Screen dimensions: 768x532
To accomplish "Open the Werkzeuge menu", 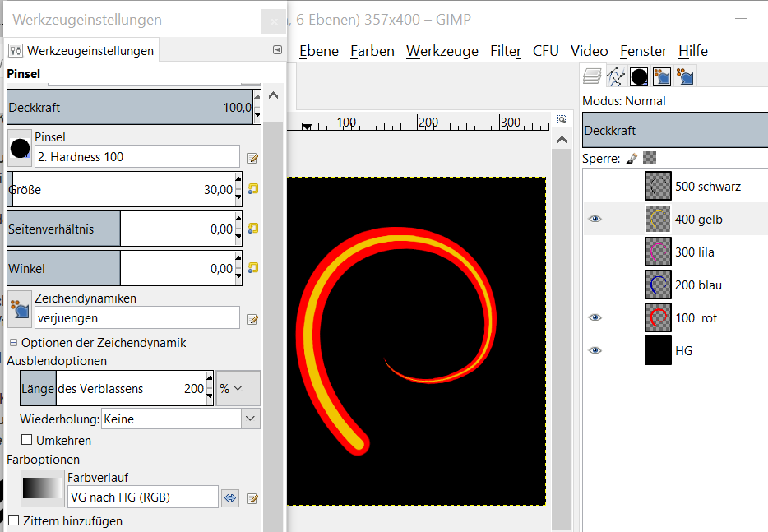I will point(442,51).
